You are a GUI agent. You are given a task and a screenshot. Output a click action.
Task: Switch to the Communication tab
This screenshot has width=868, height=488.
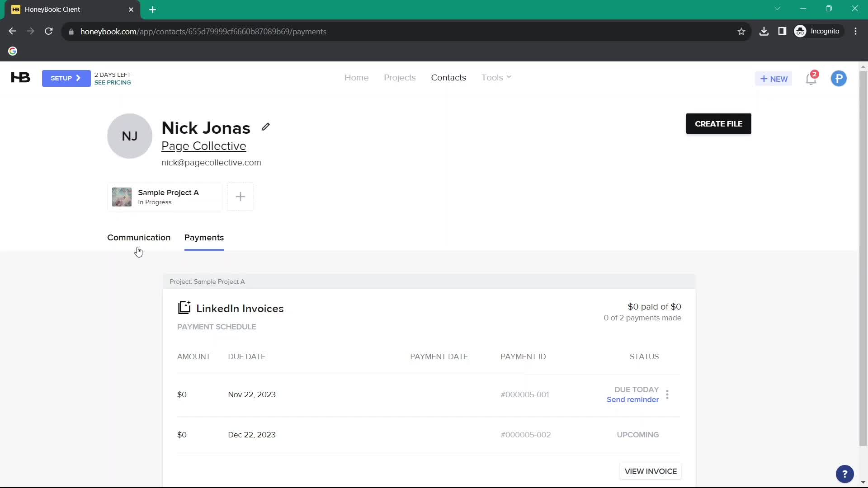coord(139,238)
